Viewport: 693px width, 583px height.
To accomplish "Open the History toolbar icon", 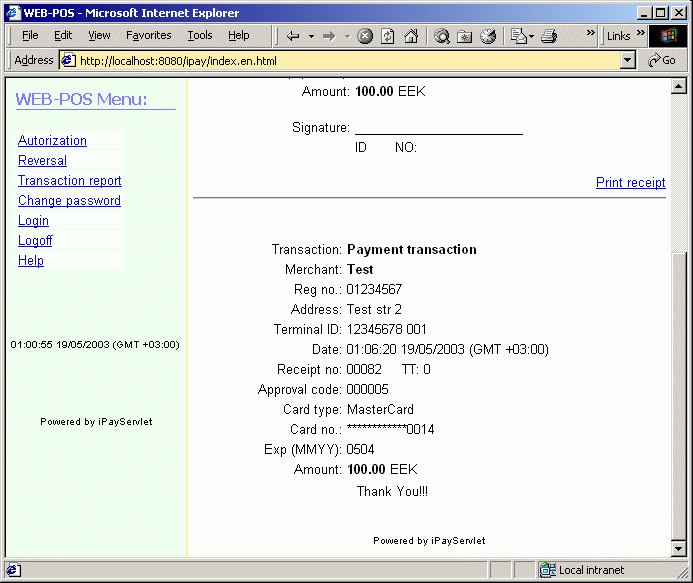I will (488, 36).
